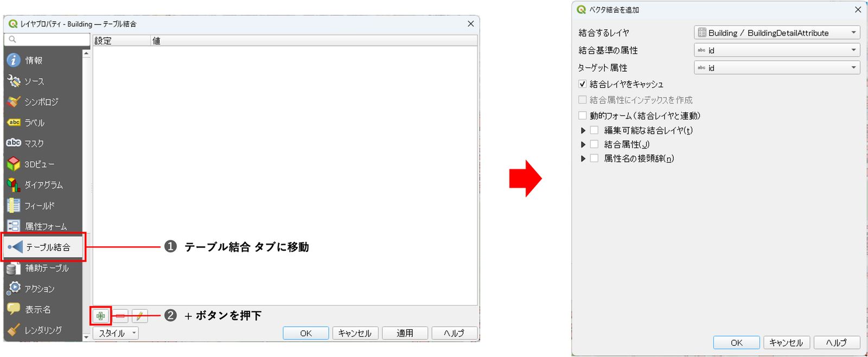Expand the 属性名の接頭辞 group

pos(583,158)
